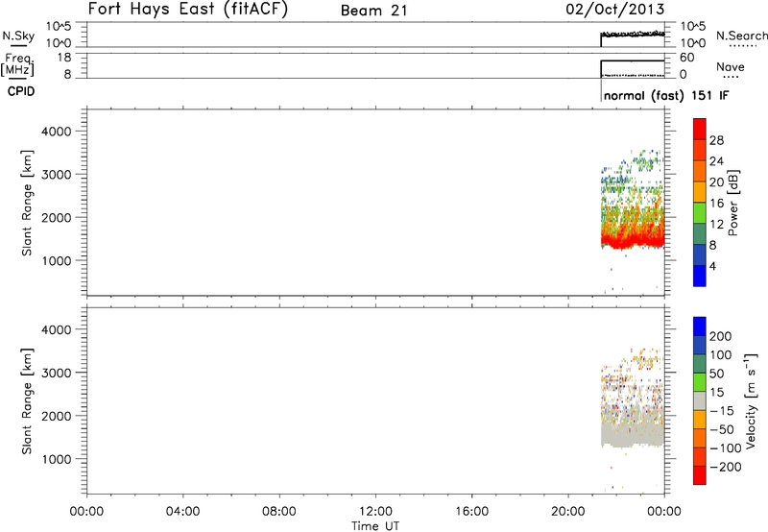Click the '2000' tick in the velocity panel
The width and height of the screenshot is (768, 532).
(x=57, y=416)
